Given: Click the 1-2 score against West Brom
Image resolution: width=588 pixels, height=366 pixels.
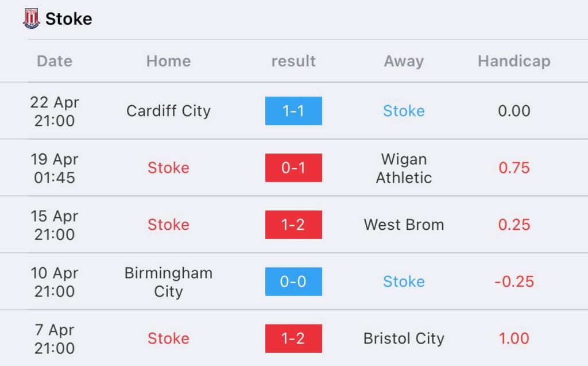Looking at the screenshot, I should [x=293, y=225].
